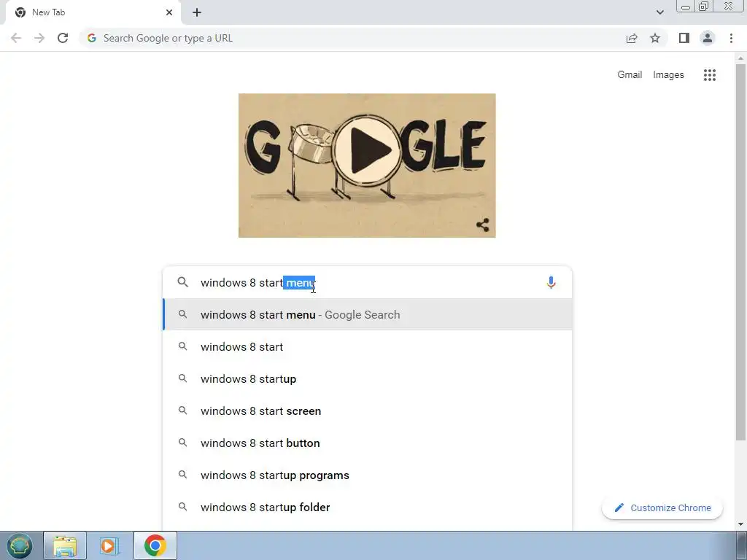Screen dimensions: 747x560
Task: Open the Windows Start orb
Action: (x=19, y=545)
